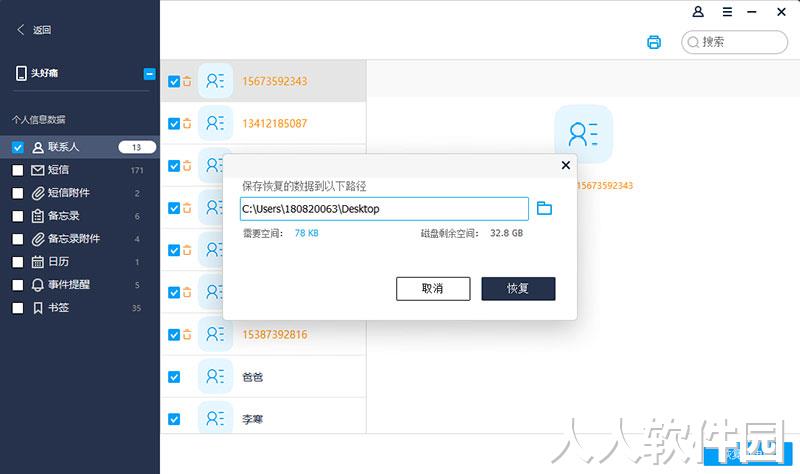Image resolution: width=800 pixels, height=474 pixels.
Task: Click large contact avatar in detail pane
Action: [x=584, y=134]
